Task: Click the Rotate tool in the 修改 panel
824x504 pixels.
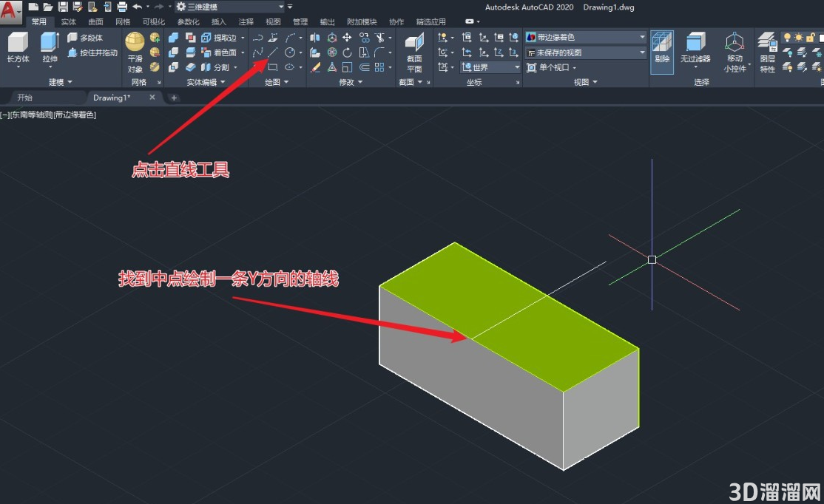Action: (x=347, y=52)
